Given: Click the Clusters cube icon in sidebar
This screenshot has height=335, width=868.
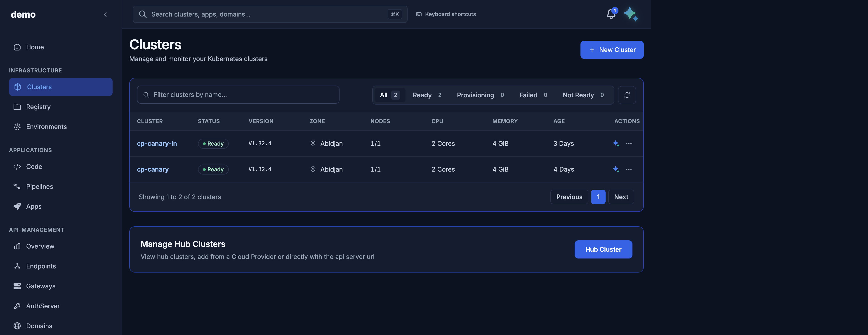Looking at the screenshot, I should click(18, 87).
